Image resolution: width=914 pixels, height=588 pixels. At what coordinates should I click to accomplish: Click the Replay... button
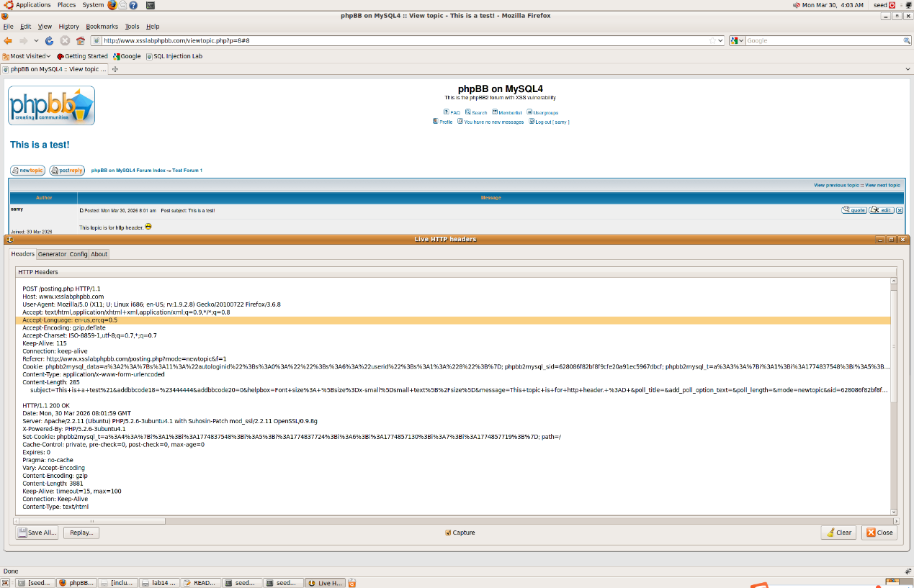point(81,533)
